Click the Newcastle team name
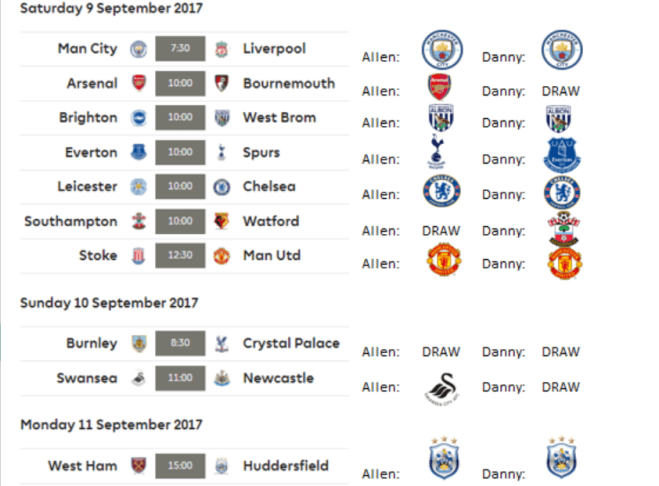 click(x=278, y=379)
